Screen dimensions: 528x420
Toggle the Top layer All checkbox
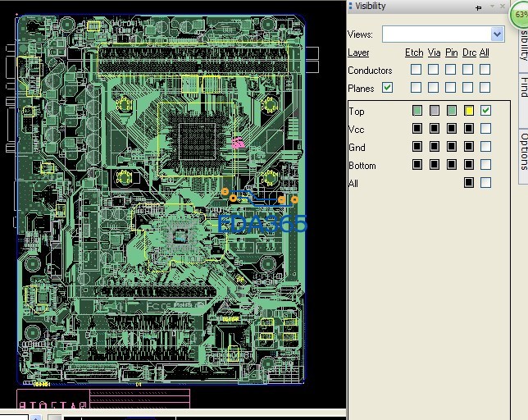485,111
